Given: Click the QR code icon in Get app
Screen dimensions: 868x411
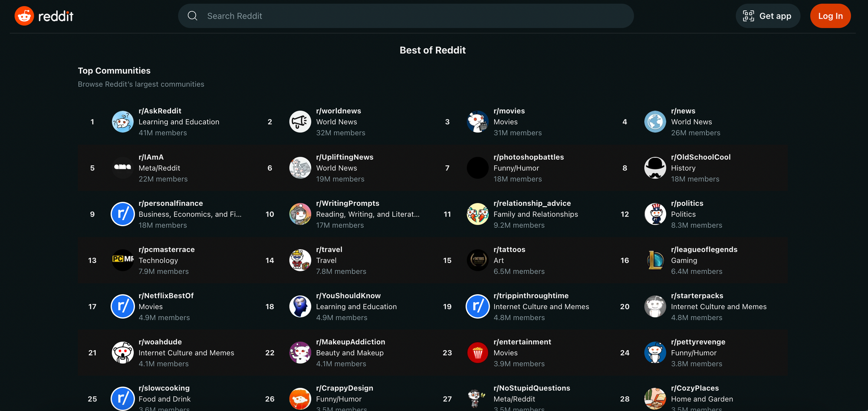Looking at the screenshot, I should point(749,16).
